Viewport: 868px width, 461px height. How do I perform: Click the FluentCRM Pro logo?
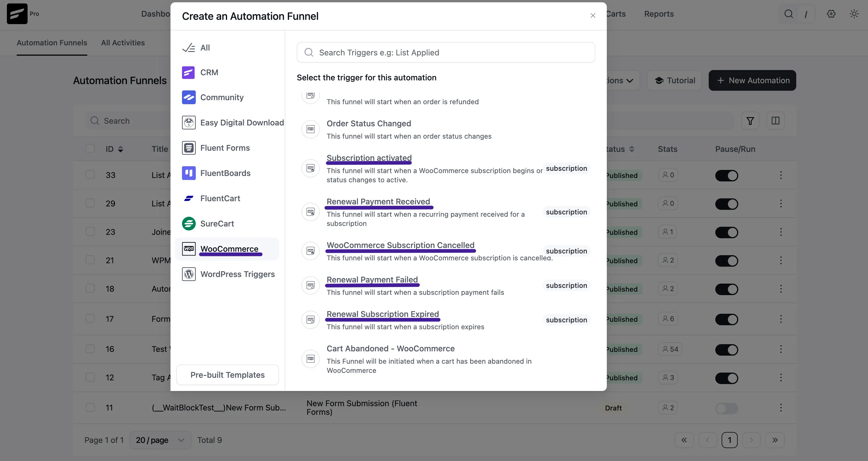click(17, 14)
